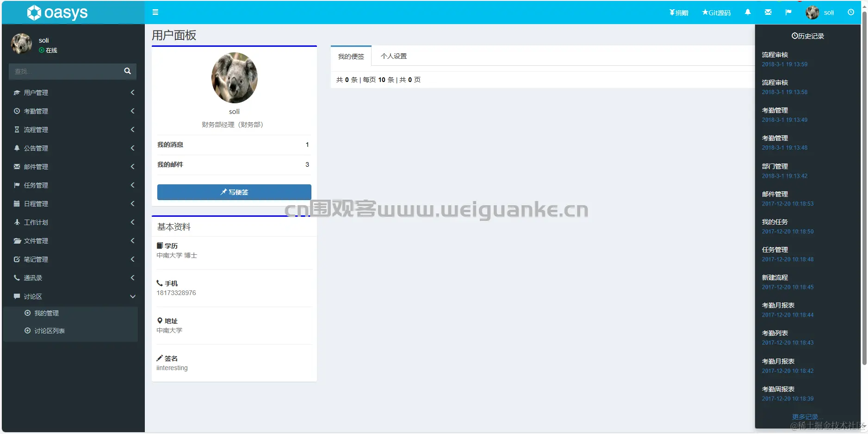The height and width of the screenshot is (434, 868).
Task: Open the Git源码 link in top bar
Action: [716, 13]
